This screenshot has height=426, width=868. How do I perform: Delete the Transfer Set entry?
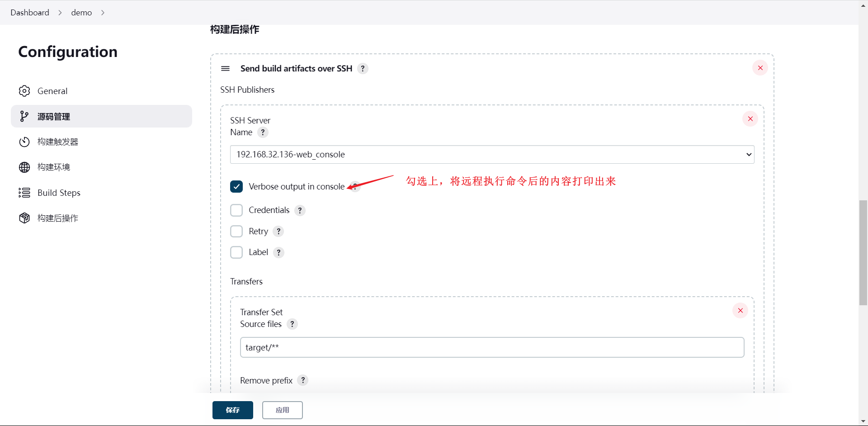[x=740, y=311]
